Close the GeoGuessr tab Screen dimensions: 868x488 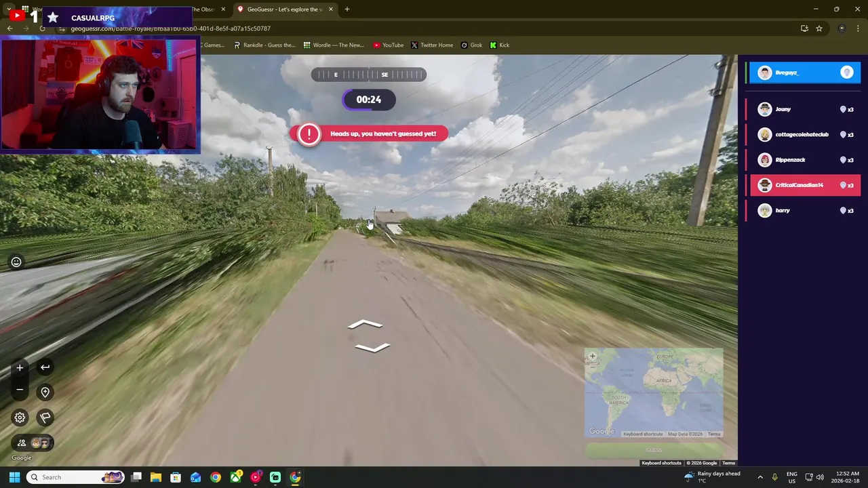click(x=331, y=9)
